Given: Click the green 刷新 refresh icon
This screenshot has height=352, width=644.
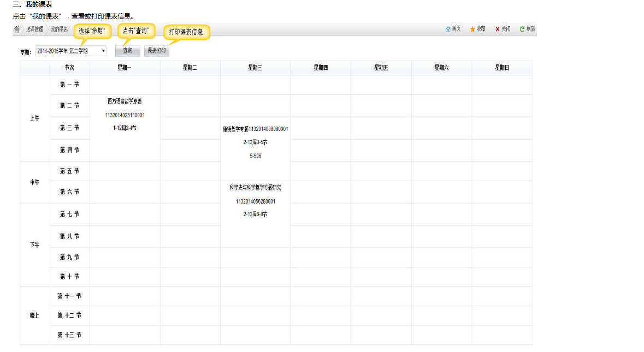Looking at the screenshot, I should (522, 29).
